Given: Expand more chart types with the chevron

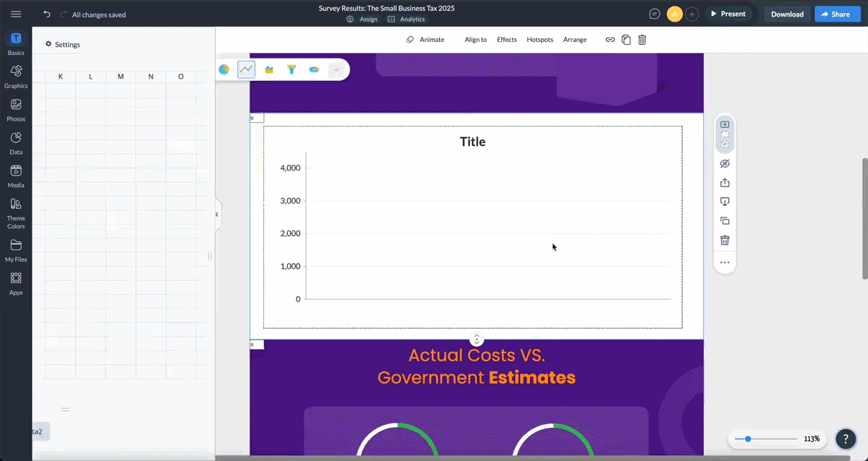Looking at the screenshot, I should click(x=336, y=69).
